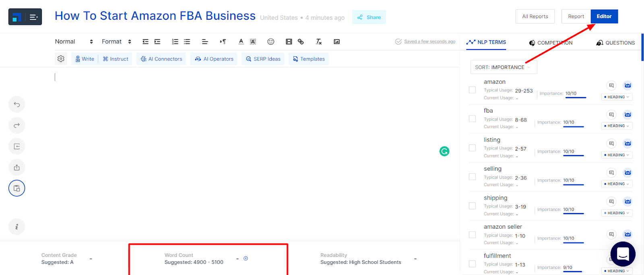Image resolution: width=644 pixels, height=275 pixels.
Task: Check the listing term checkbox
Action: [473, 148]
